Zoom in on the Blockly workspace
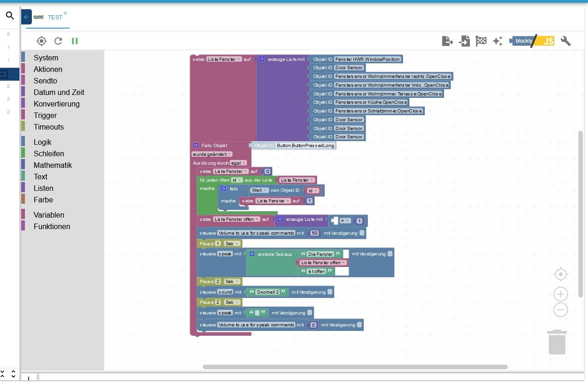 pos(561,294)
